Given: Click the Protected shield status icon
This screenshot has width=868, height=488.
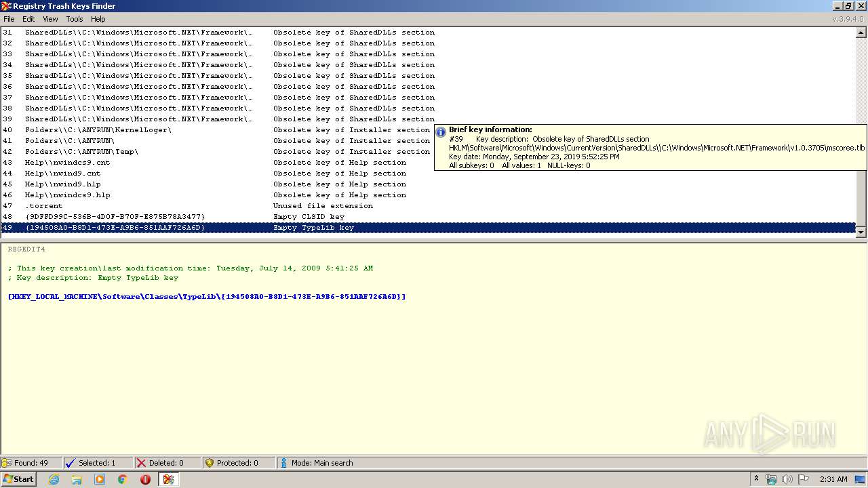Looking at the screenshot, I should [x=210, y=463].
